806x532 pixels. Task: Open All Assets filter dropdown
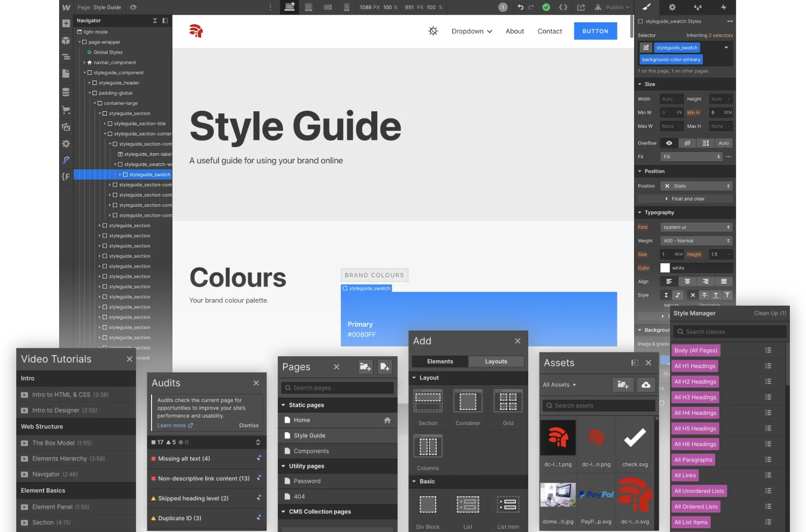(x=559, y=385)
